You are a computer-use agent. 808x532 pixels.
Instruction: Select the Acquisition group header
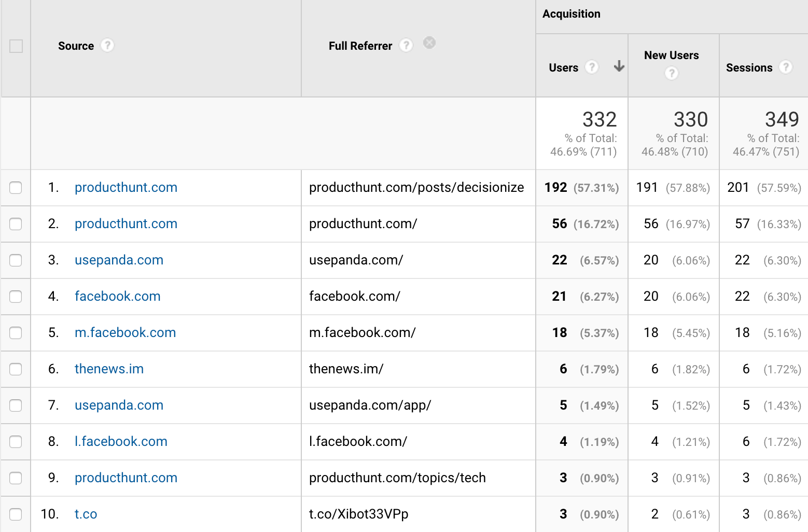(572, 14)
